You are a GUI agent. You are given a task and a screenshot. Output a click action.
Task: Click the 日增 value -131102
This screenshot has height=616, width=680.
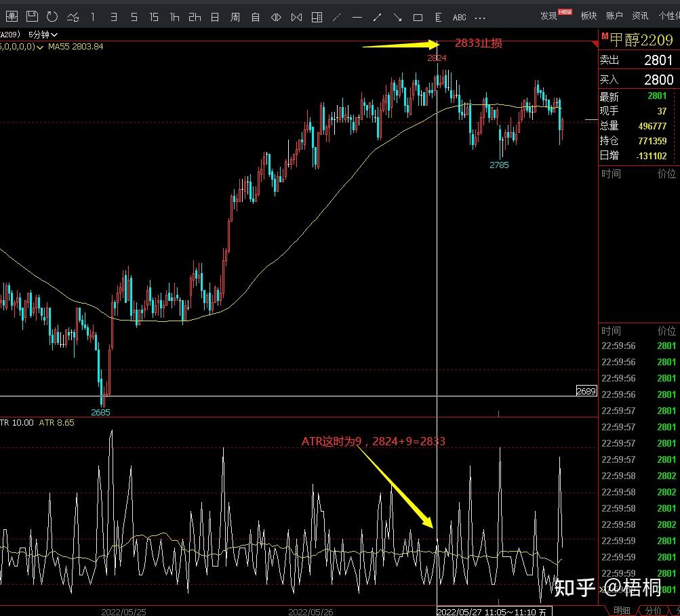click(x=652, y=156)
